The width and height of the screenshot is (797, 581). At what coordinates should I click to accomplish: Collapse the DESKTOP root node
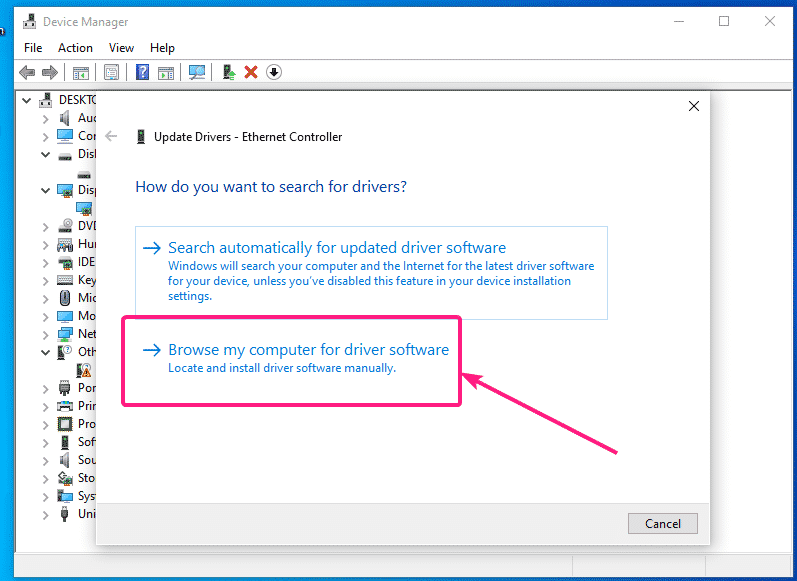click(27, 101)
